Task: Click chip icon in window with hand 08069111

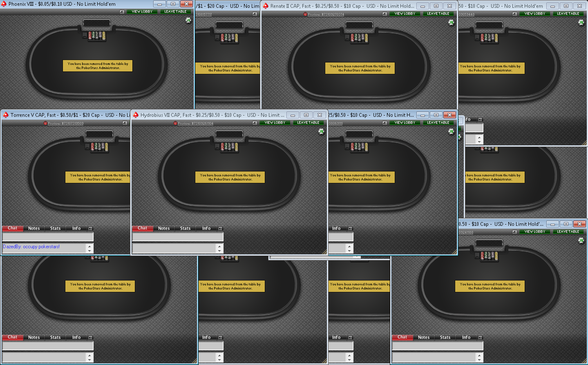Action: click(x=451, y=131)
